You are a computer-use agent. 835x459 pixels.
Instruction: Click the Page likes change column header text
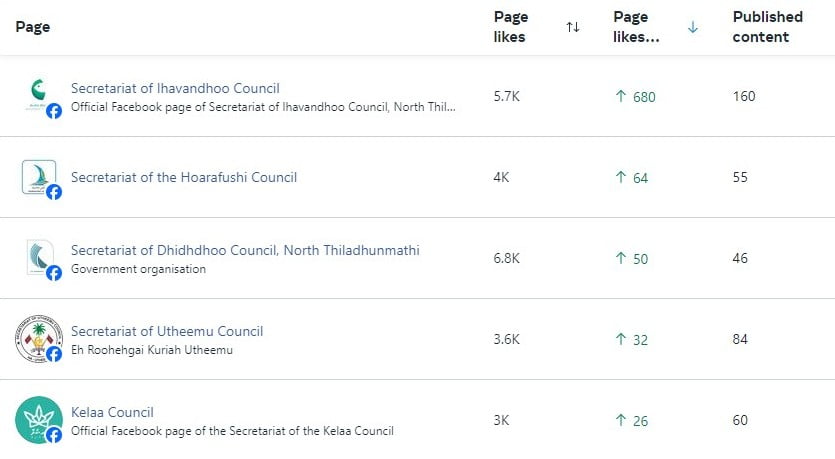[x=636, y=27]
